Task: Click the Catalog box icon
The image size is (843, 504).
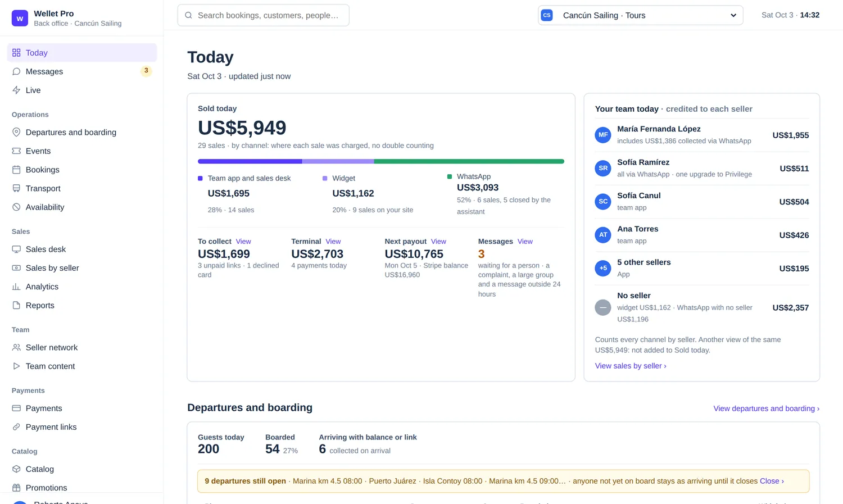Action: point(16,469)
